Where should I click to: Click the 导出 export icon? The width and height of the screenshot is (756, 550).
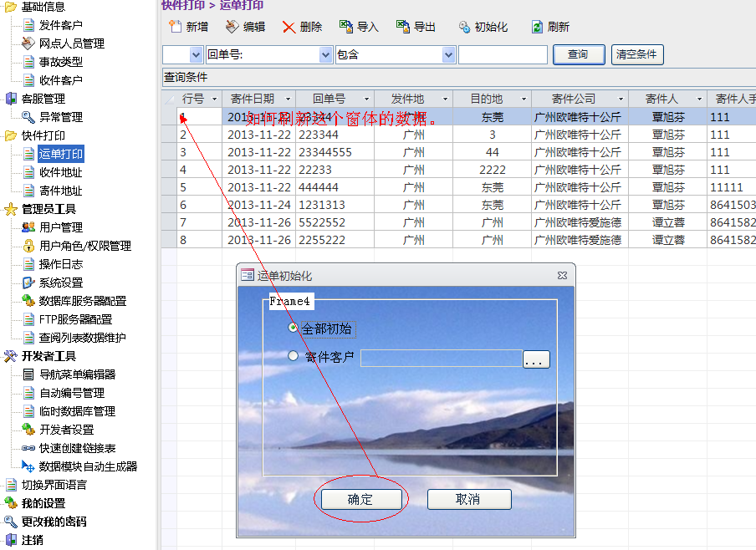pyautogui.click(x=402, y=27)
